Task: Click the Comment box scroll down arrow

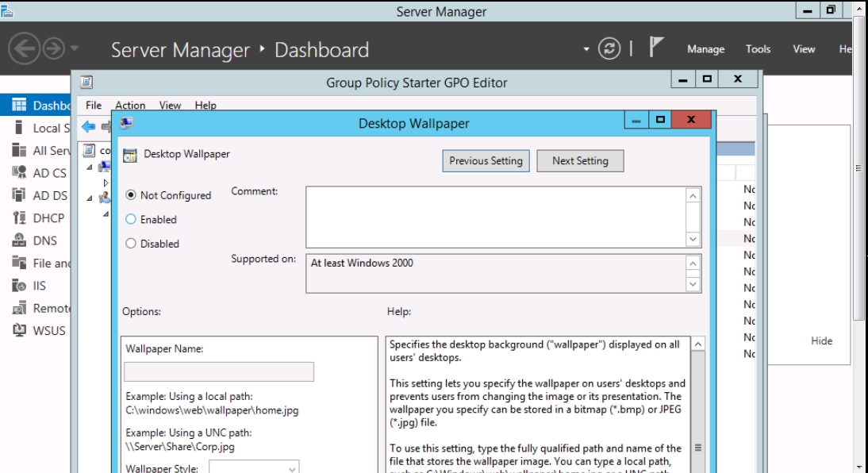Action: pyautogui.click(x=693, y=239)
